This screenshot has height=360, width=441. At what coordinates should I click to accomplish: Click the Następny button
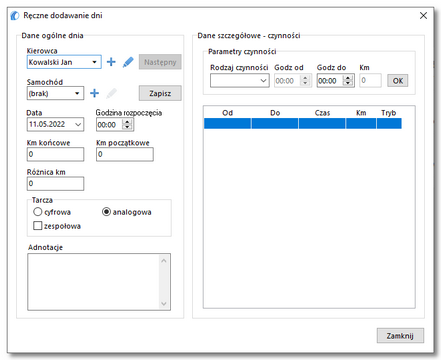click(160, 62)
